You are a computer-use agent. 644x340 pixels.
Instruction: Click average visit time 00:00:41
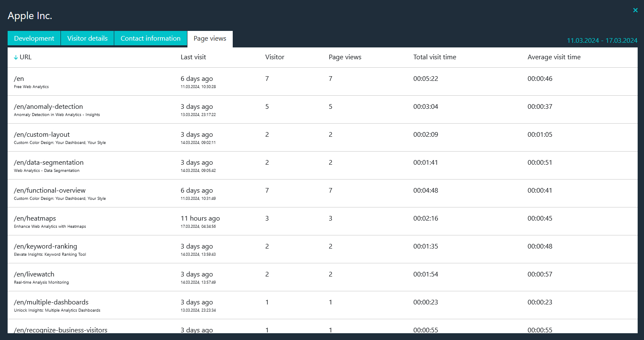(x=540, y=191)
